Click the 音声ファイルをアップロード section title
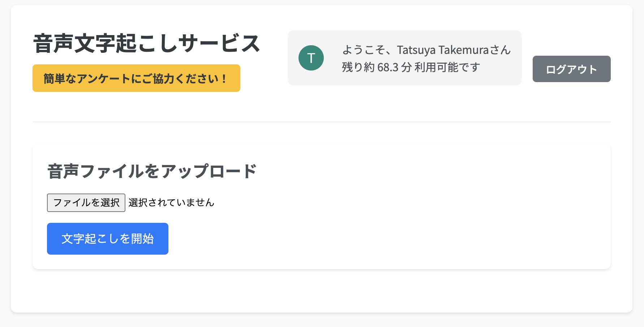The image size is (644, 327). click(151, 171)
